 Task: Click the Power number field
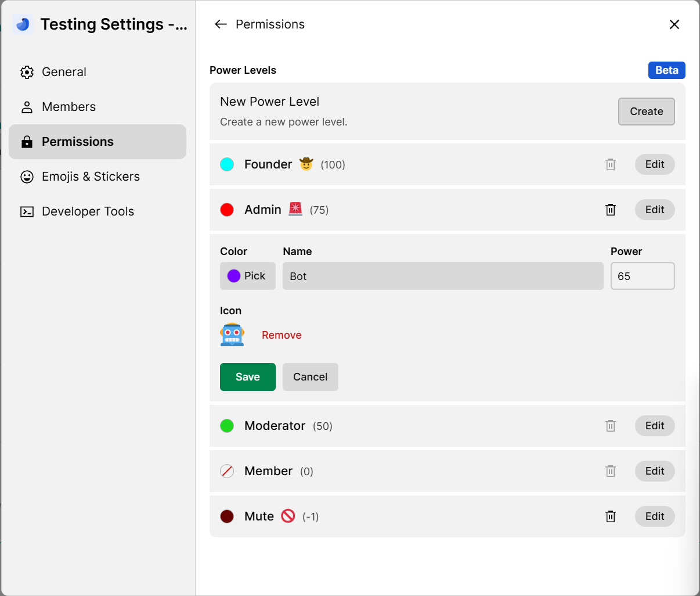pos(642,276)
